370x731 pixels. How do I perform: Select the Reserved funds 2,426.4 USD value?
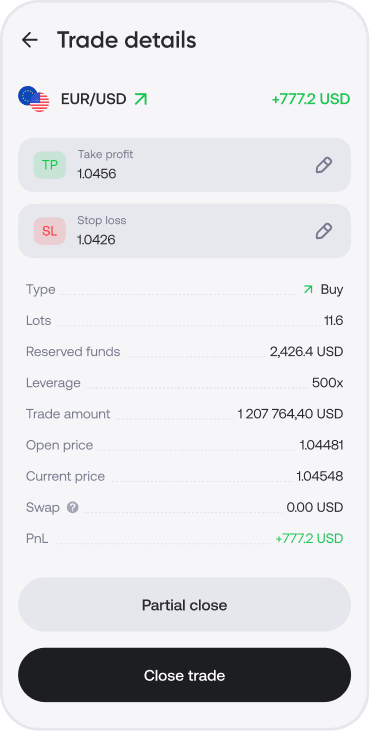(307, 352)
